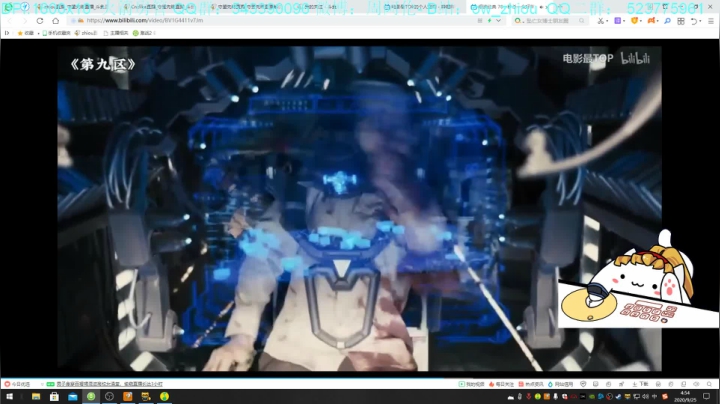Click the undo closed tab icon
This screenshot has width=720, height=404.
point(694,21)
